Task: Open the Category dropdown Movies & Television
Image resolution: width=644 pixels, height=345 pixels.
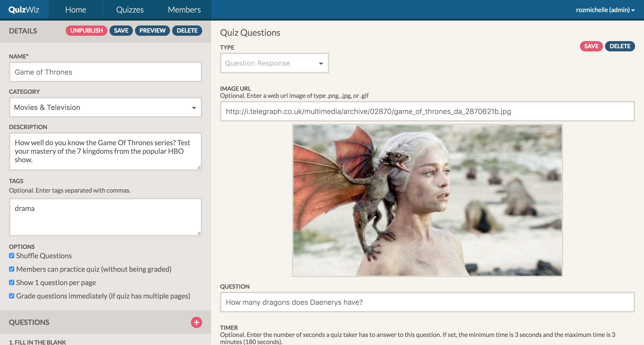Action: [x=106, y=107]
